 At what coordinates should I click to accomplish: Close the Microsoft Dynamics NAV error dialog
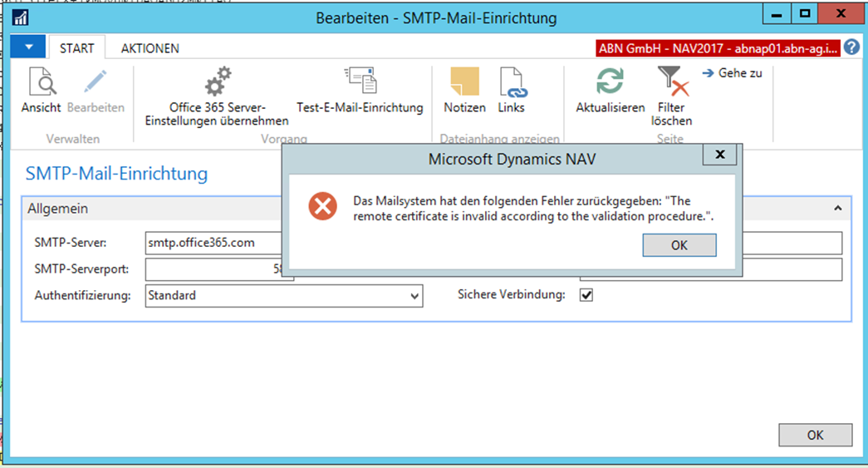point(719,155)
